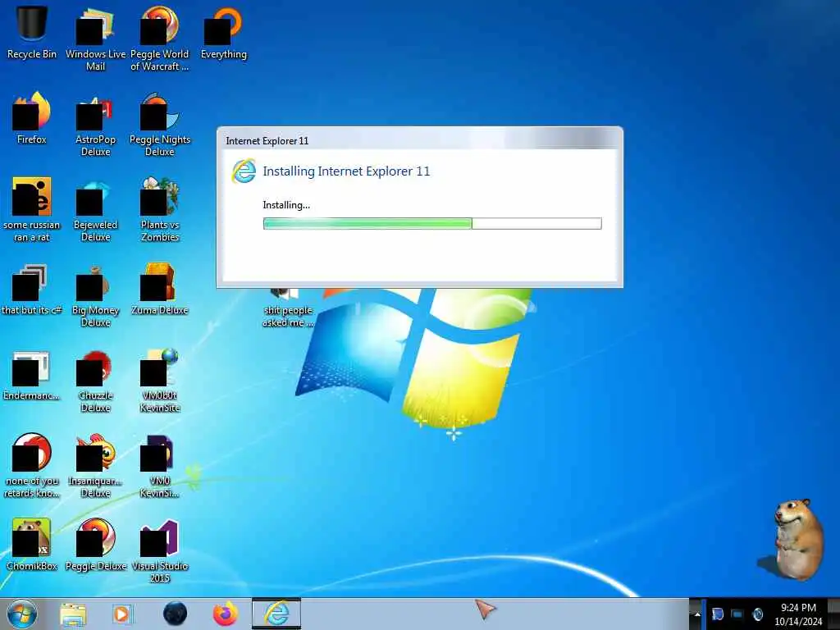Image resolution: width=840 pixels, height=630 pixels.
Task: Launch Peggle World of Warcraft shortcut
Action: (160, 39)
